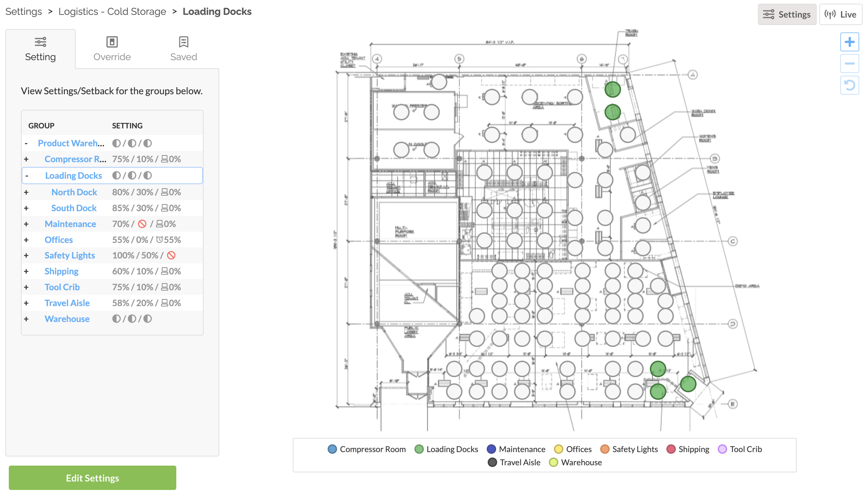Open the Settings breadcrumb link
This screenshot has width=868, height=494.
click(23, 11)
